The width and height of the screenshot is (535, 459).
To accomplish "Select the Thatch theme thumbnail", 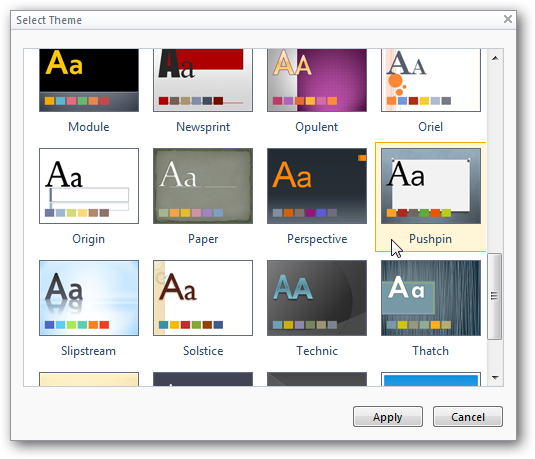I will click(x=431, y=298).
